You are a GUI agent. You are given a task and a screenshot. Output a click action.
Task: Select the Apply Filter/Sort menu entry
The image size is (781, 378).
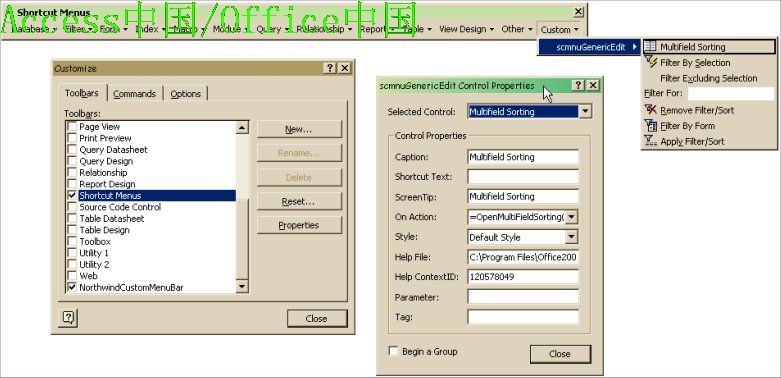(709, 141)
